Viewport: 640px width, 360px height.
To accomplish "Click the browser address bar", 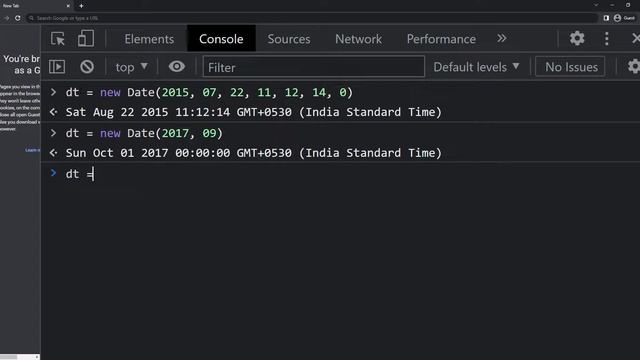I will click(312, 18).
